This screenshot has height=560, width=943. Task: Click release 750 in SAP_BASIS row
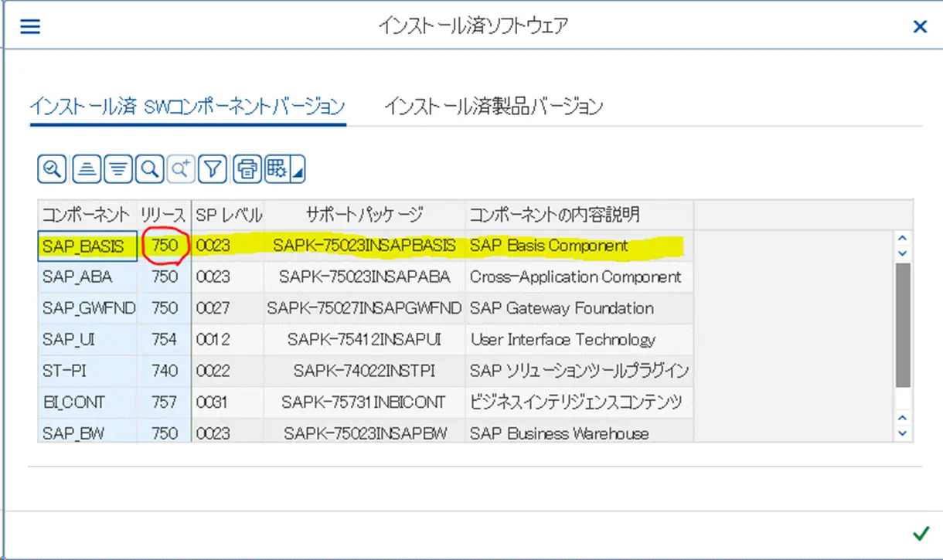click(164, 246)
